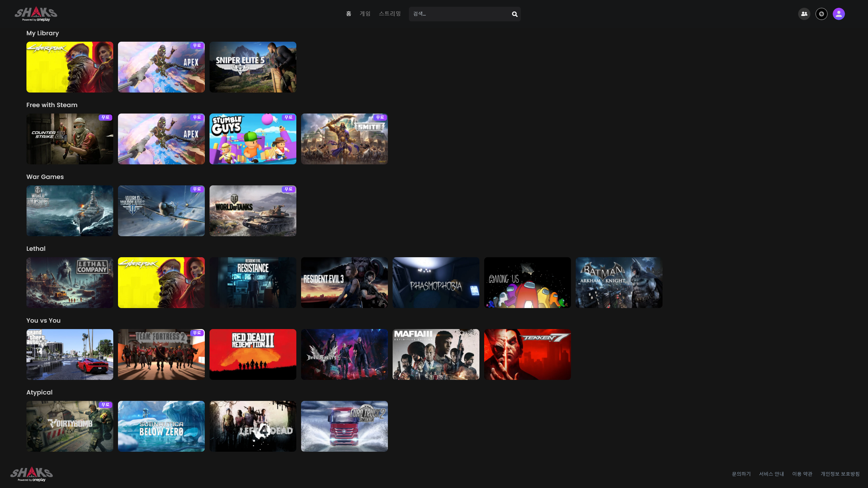Open the 서비스 안내 footer link
Image resolution: width=868 pixels, height=488 pixels.
pos(771,474)
